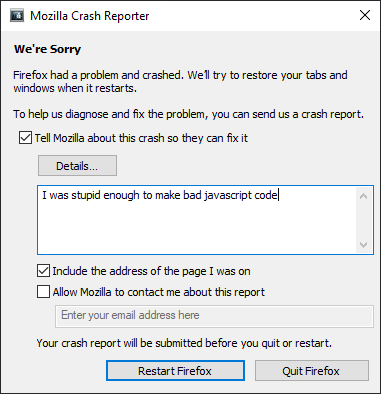
Task: Close the Mozilla Crash Reporter dialog
Action: coord(365,15)
